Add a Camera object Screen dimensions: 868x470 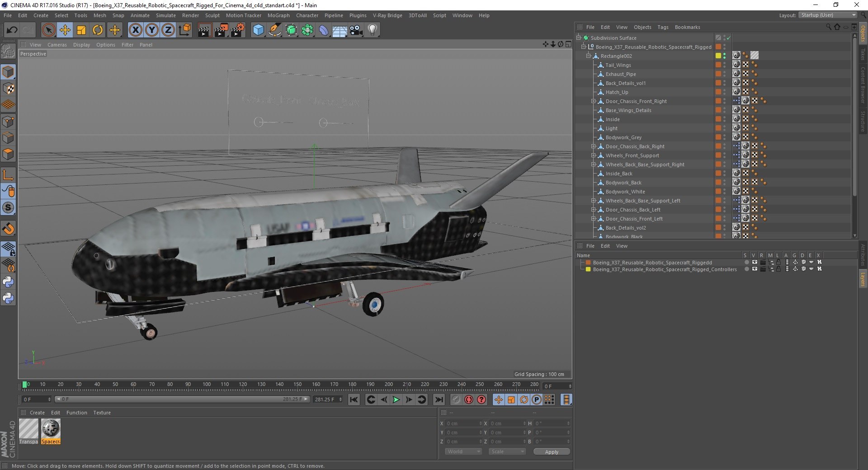tap(356, 30)
